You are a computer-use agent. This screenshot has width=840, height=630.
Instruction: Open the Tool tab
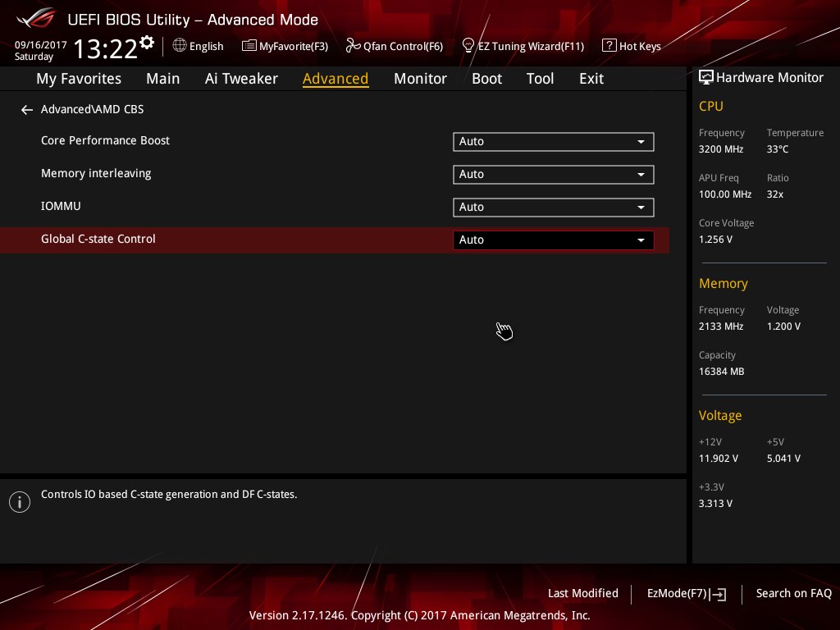pyautogui.click(x=540, y=79)
